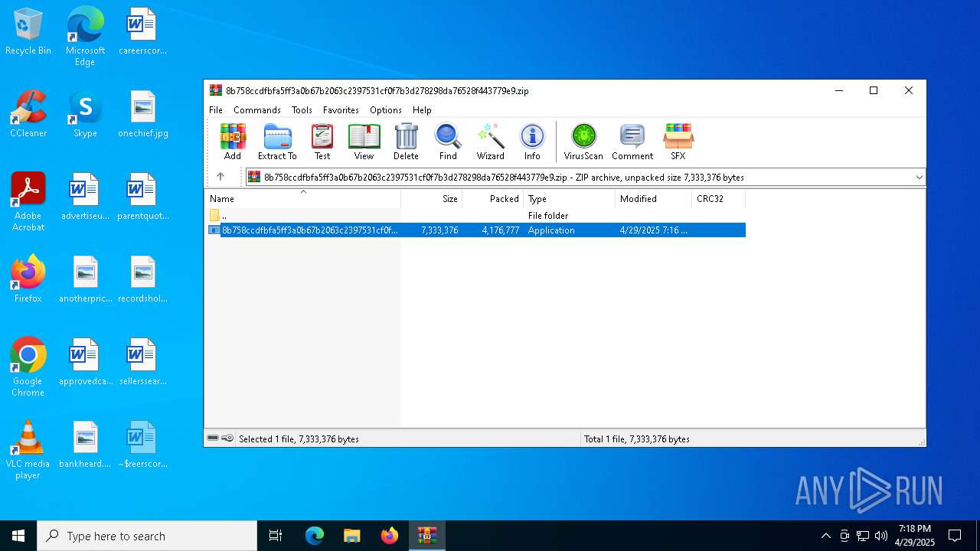Click the key icon in status bar
Image resolution: width=980 pixels, height=551 pixels.
click(x=227, y=439)
